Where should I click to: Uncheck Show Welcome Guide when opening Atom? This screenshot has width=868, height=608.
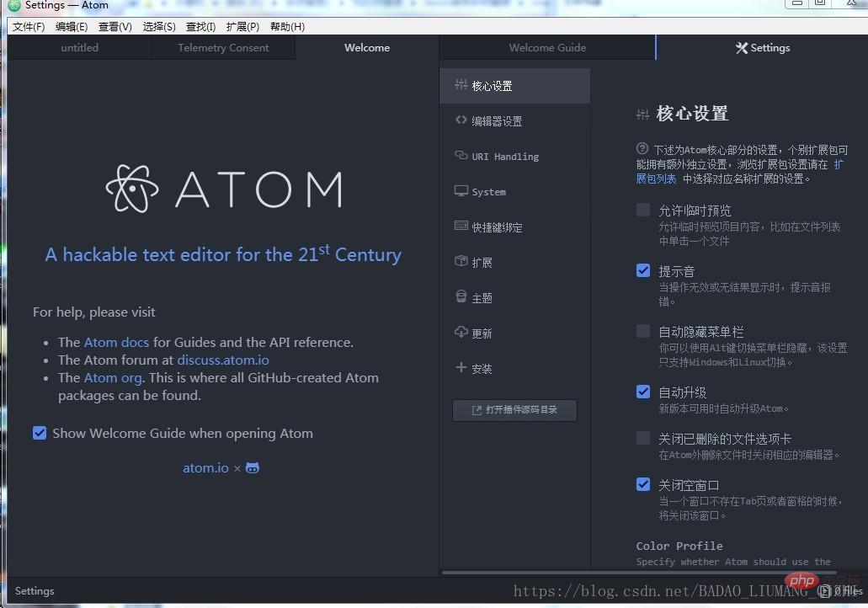40,433
